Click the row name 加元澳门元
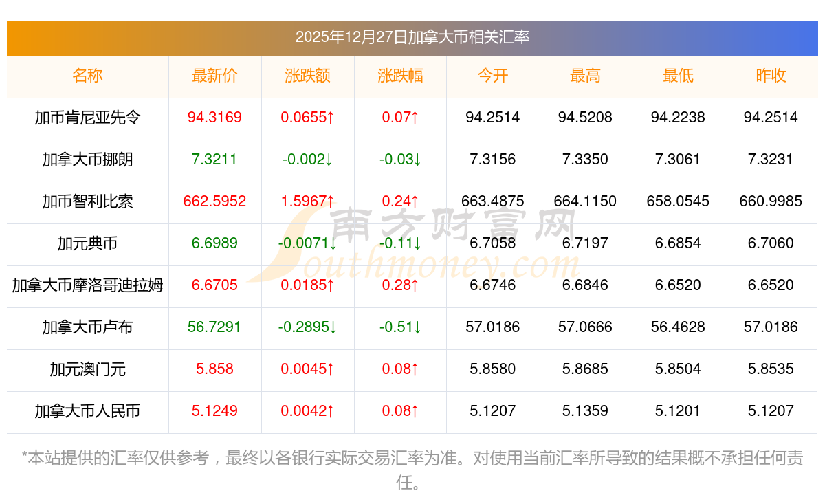The width and height of the screenshot is (825, 504). click(87, 369)
